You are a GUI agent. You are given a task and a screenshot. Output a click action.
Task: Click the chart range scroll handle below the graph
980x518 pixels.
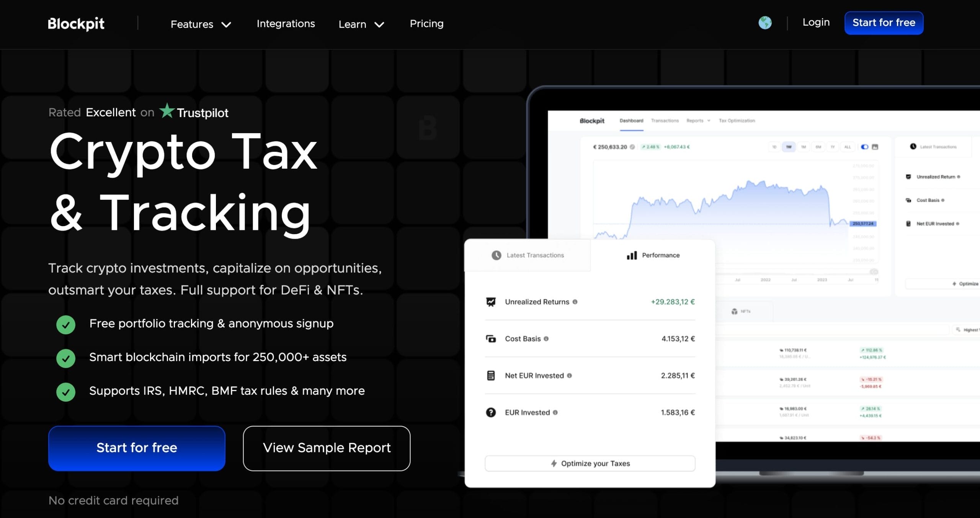click(874, 272)
